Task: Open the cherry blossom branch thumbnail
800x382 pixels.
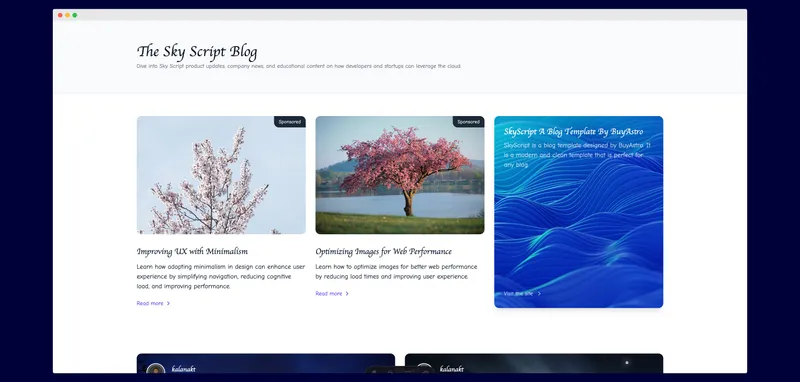Action: click(x=221, y=175)
